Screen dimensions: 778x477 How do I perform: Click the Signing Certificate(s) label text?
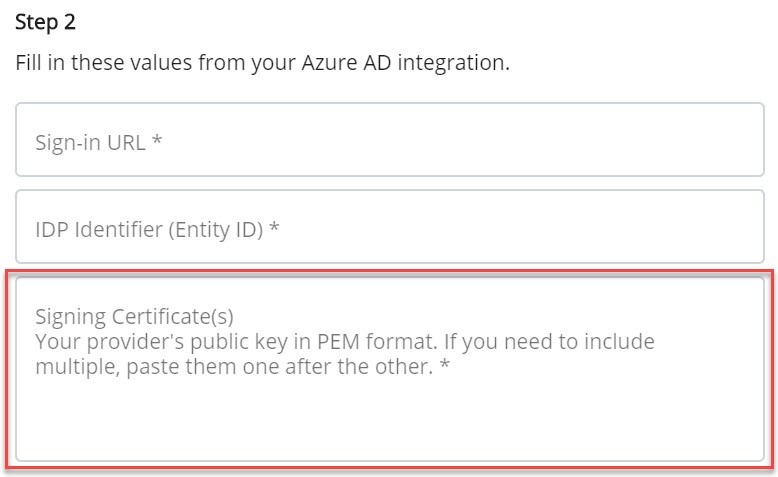(134, 317)
